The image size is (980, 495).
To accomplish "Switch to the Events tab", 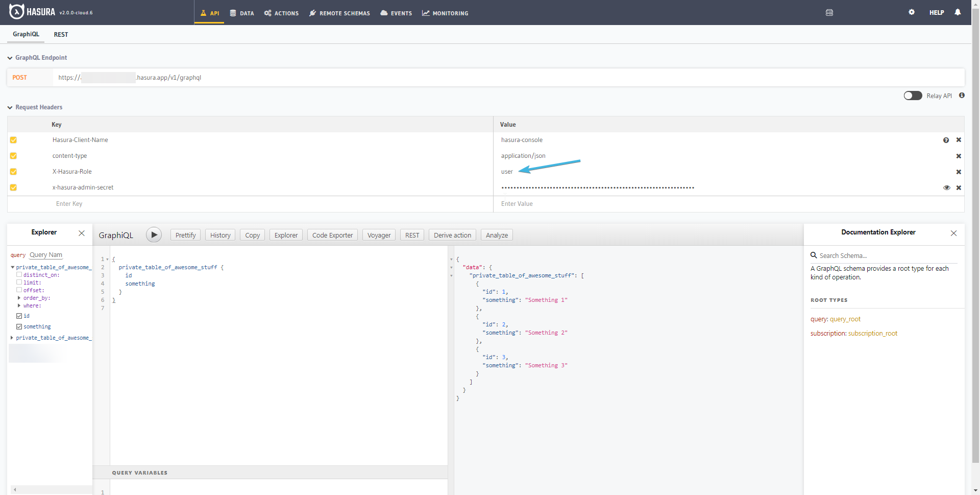I will coord(396,13).
